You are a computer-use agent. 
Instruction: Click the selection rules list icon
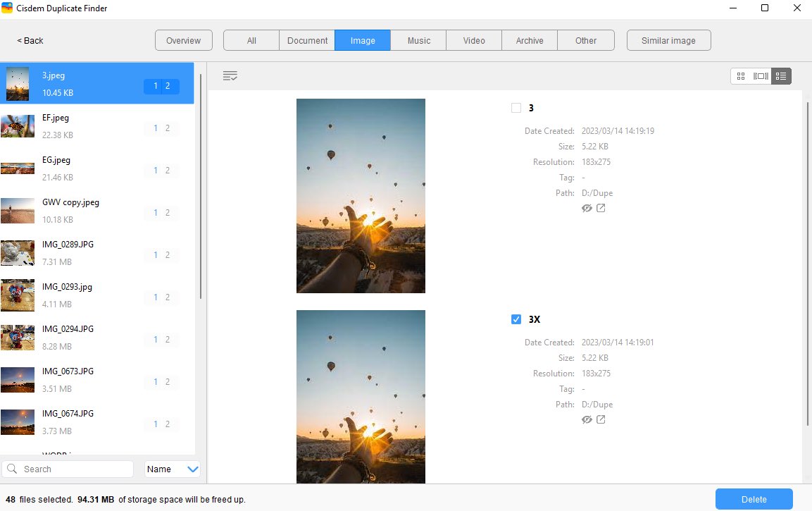click(230, 76)
